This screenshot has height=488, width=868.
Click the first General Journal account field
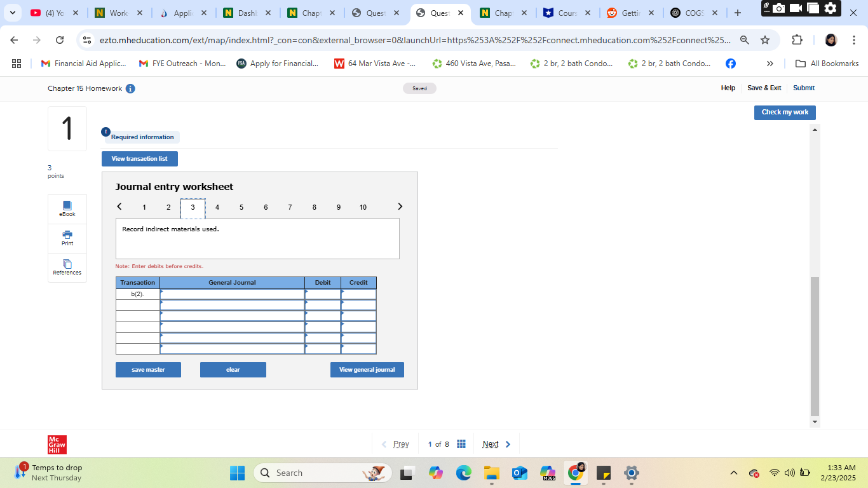click(233, 294)
